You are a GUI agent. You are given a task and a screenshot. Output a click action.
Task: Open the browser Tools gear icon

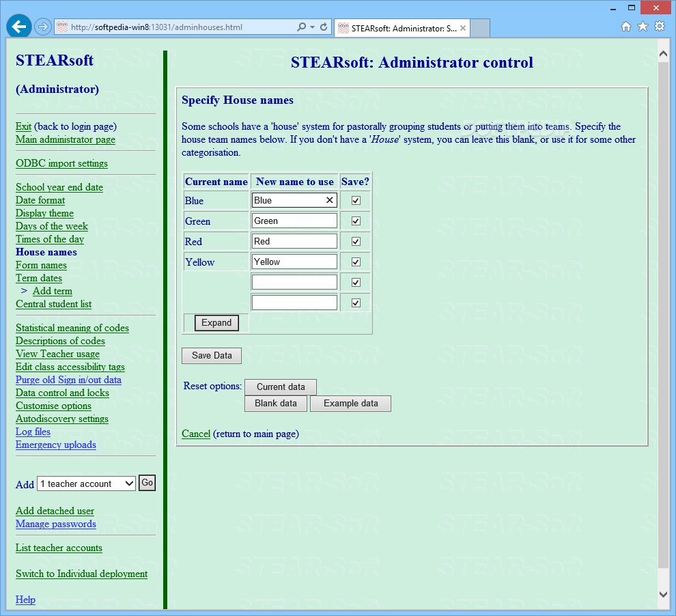(660, 27)
